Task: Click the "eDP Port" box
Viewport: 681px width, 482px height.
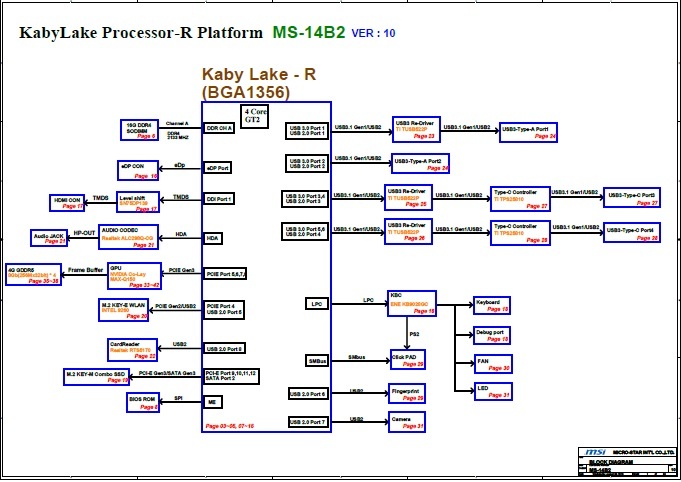Action: [x=217, y=168]
